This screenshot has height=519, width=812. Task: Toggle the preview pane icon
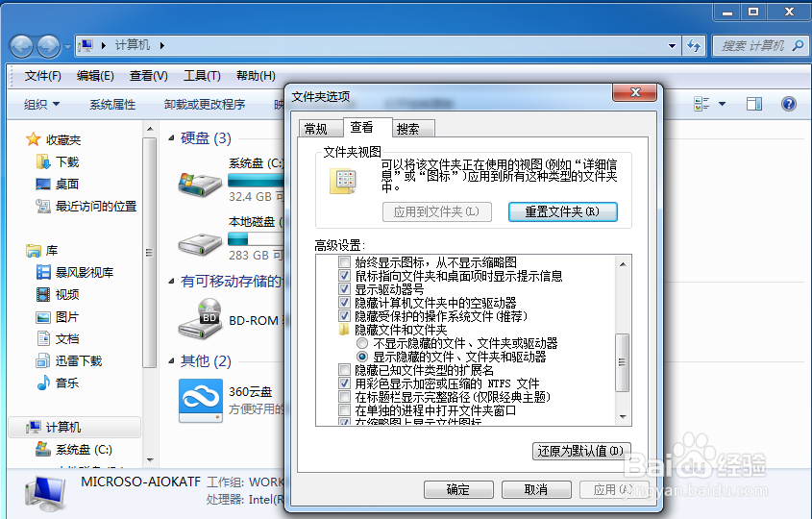[754, 104]
